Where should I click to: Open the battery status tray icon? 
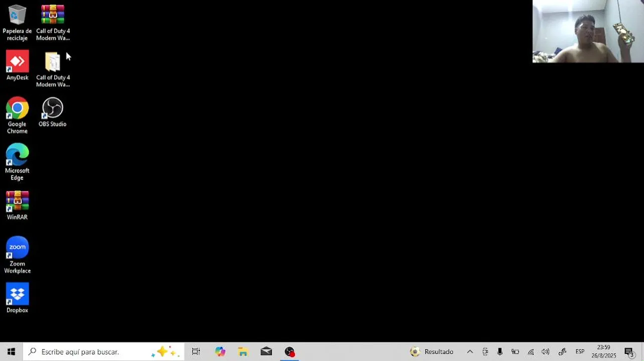pos(515,351)
